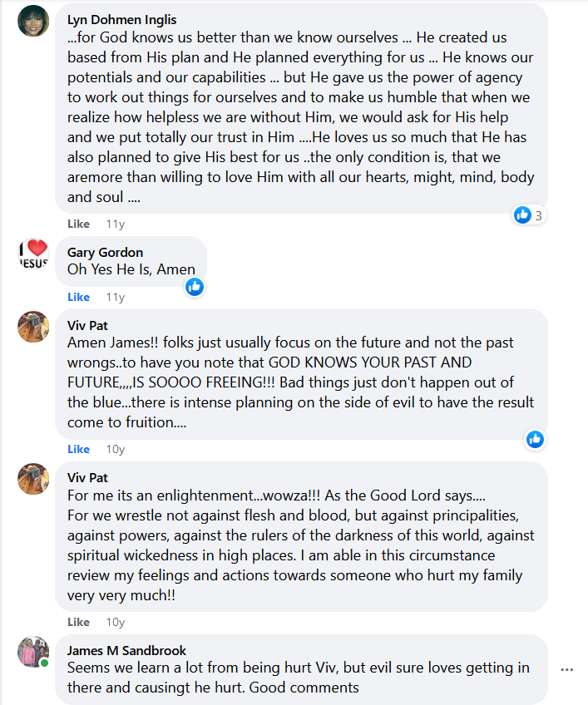Open Gary Gordon's I love Jesus avatar
588x705 pixels.
coord(33,254)
